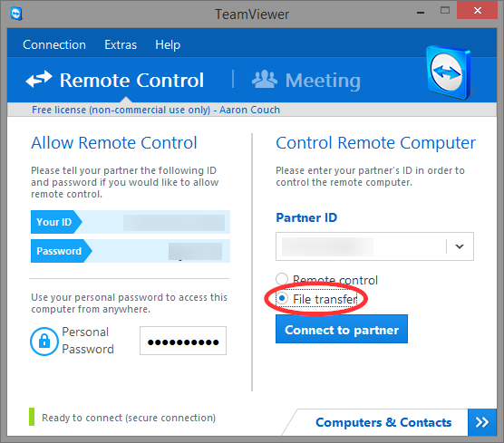This screenshot has height=443, width=504.
Task: Open the Connection menu
Action: click(54, 44)
